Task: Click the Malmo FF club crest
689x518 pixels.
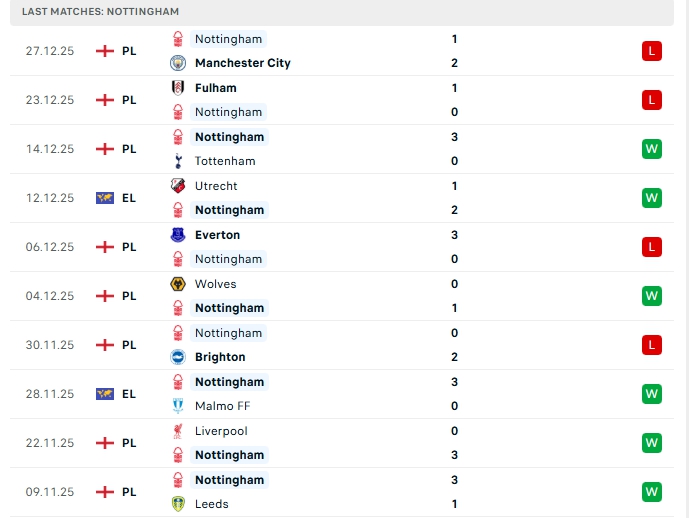Action: tap(178, 406)
